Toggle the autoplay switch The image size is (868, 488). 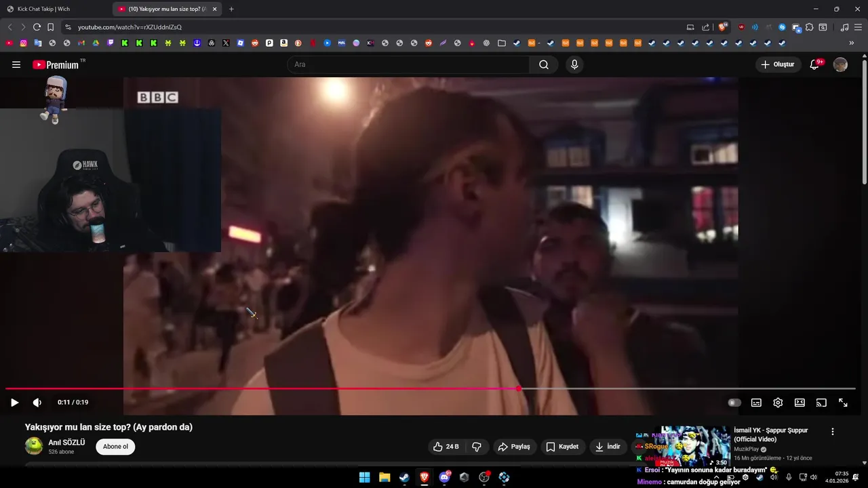tap(733, 403)
